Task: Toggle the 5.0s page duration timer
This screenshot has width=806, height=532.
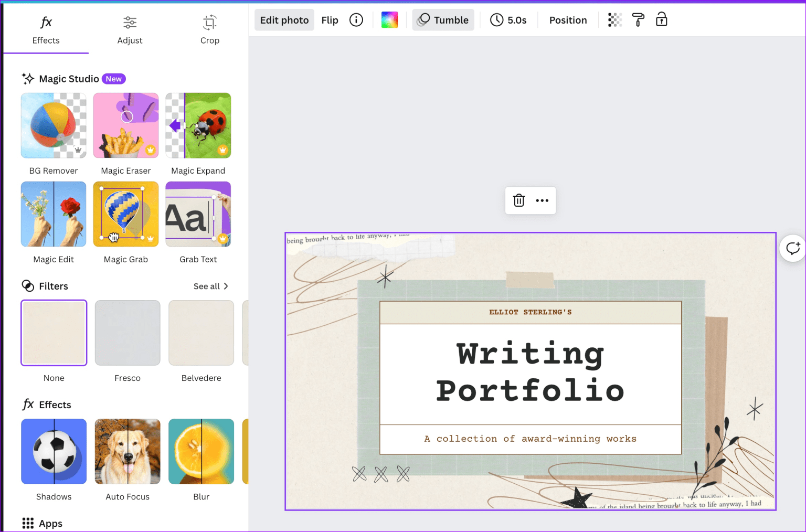Action: pos(508,19)
